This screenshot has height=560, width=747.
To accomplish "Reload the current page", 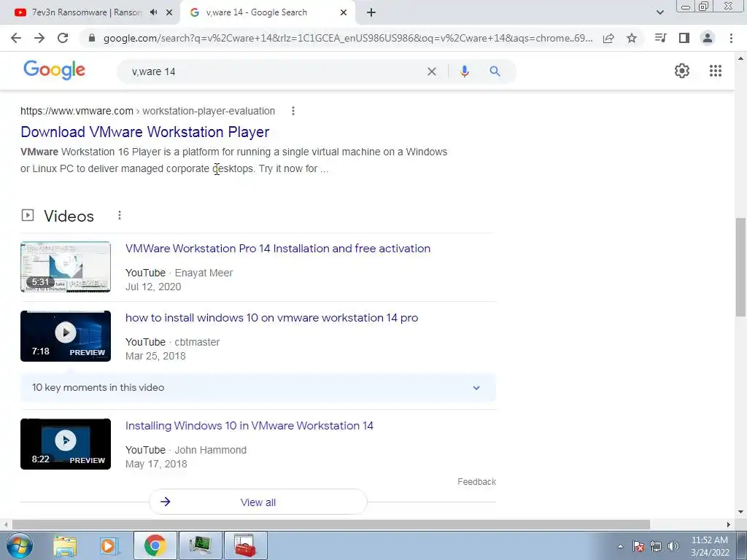I will [63, 38].
